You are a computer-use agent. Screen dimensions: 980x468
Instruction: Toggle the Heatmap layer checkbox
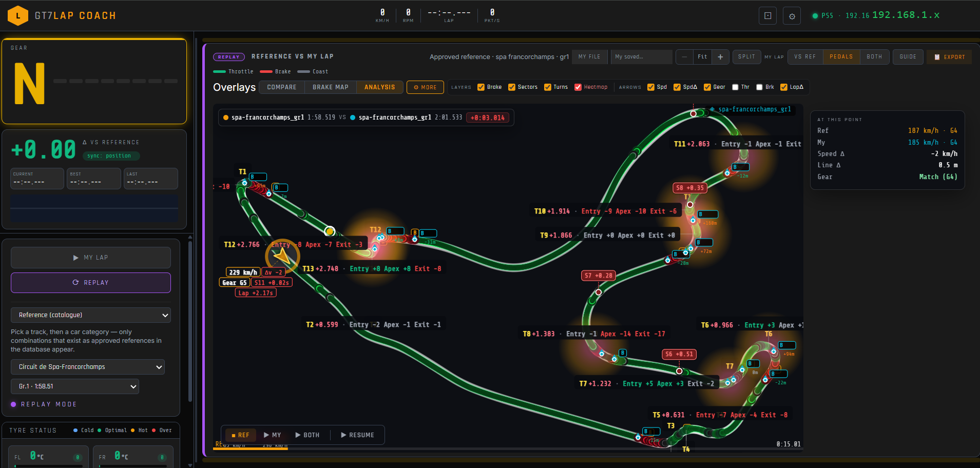click(578, 87)
